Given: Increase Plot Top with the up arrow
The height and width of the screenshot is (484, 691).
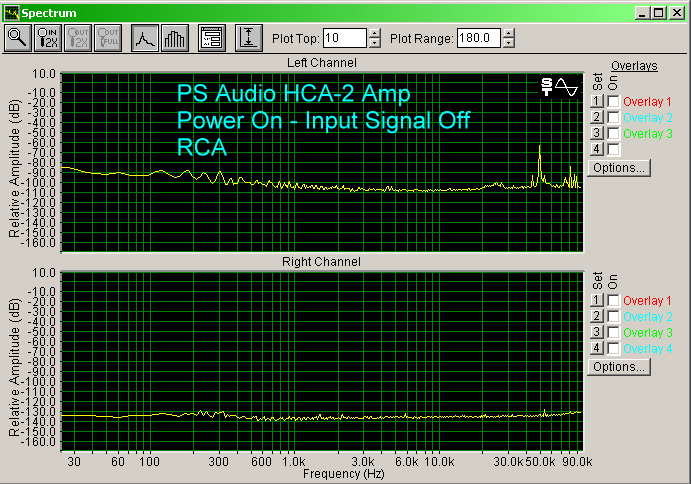Looking at the screenshot, I should click(375, 33).
